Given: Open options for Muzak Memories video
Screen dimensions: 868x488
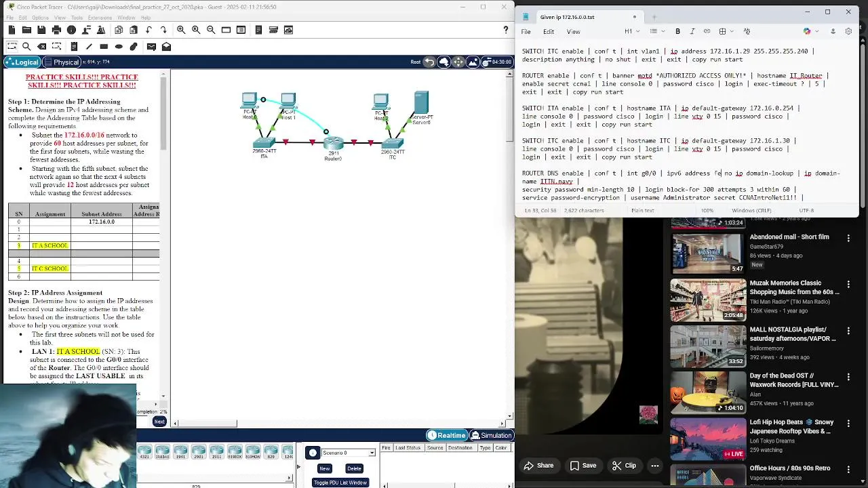Looking at the screenshot, I should [848, 284].
